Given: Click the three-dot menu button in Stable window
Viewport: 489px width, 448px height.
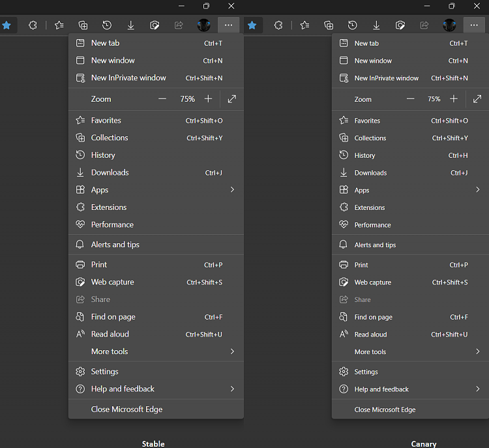Looking at the screenshot, I should click(x=228, y=25).
